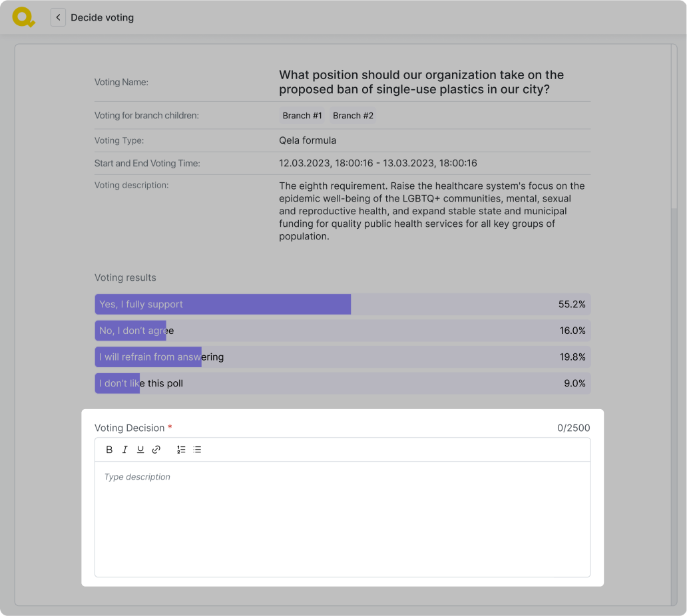Select the Branch #2 tag

tap(353, 116)
